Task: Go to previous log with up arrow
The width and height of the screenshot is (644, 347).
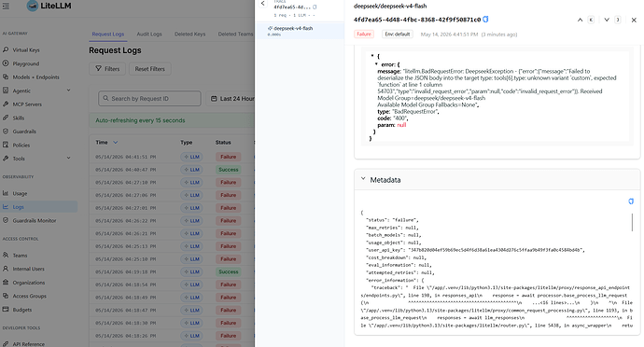Action: pyautogui.click(x=580, y=20)
